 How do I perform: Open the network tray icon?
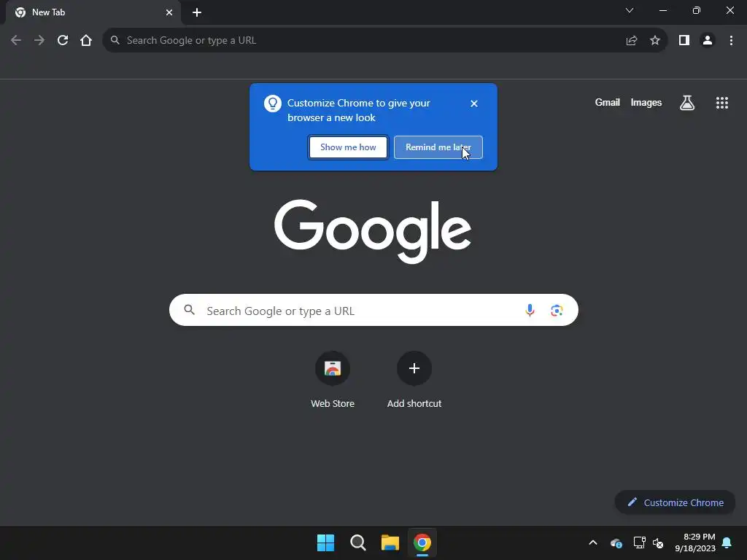point(639,542)
